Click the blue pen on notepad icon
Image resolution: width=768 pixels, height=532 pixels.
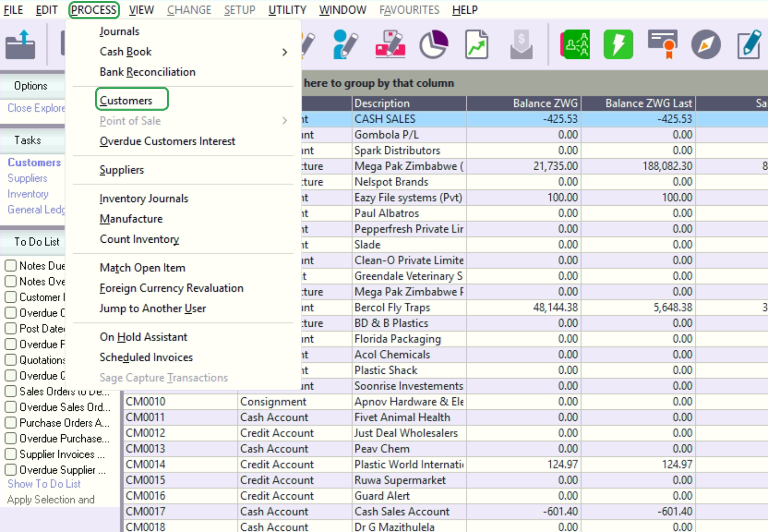click(x=749, y=44)
